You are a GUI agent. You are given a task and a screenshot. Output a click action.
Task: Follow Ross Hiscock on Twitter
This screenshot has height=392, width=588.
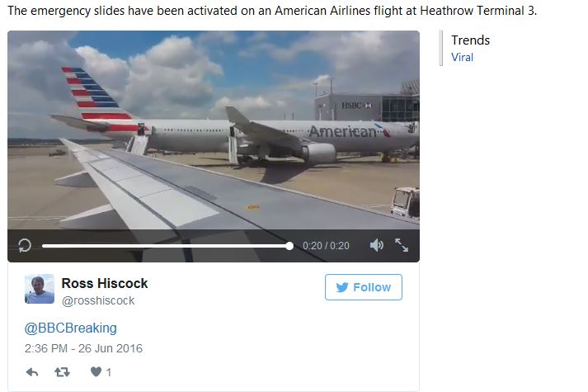coord(364,287)
